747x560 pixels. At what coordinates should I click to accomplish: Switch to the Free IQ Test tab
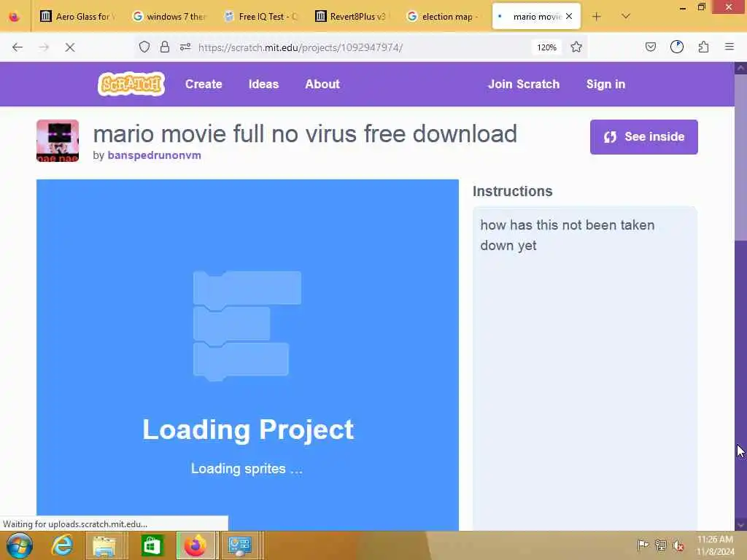coord(261,17)
